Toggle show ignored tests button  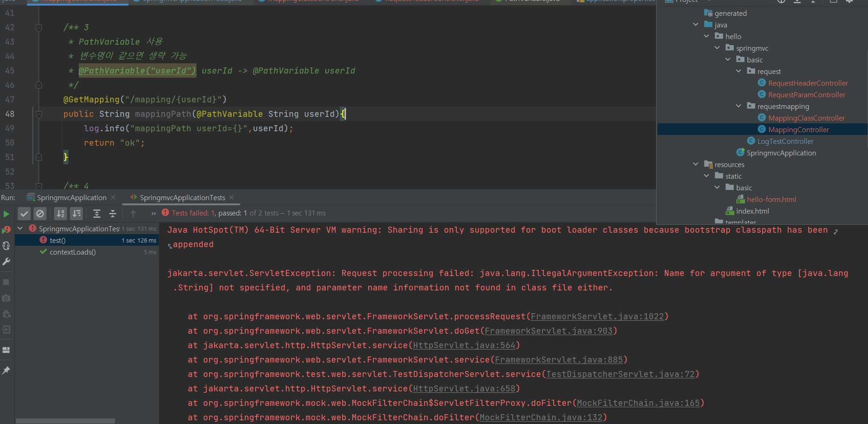(x=40, y=214)
